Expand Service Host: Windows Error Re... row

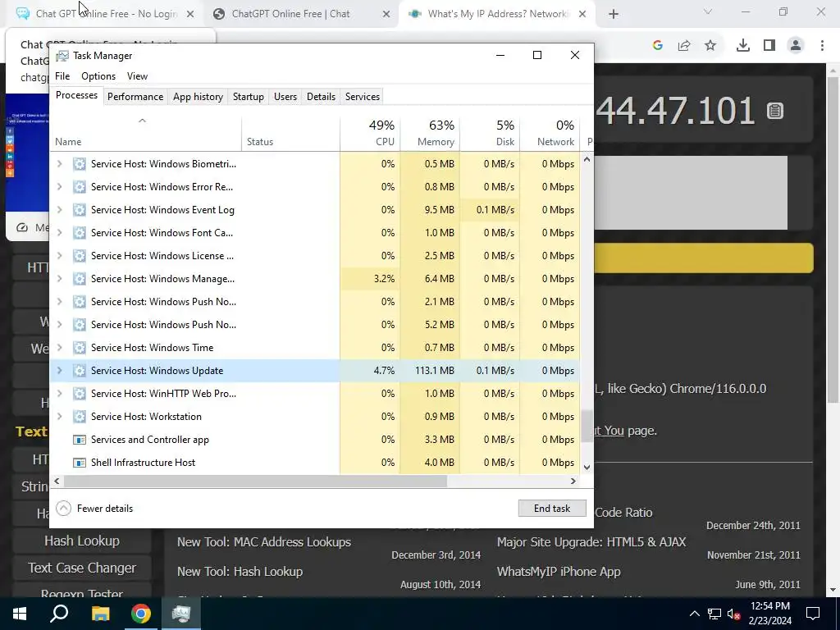(59, 187)
